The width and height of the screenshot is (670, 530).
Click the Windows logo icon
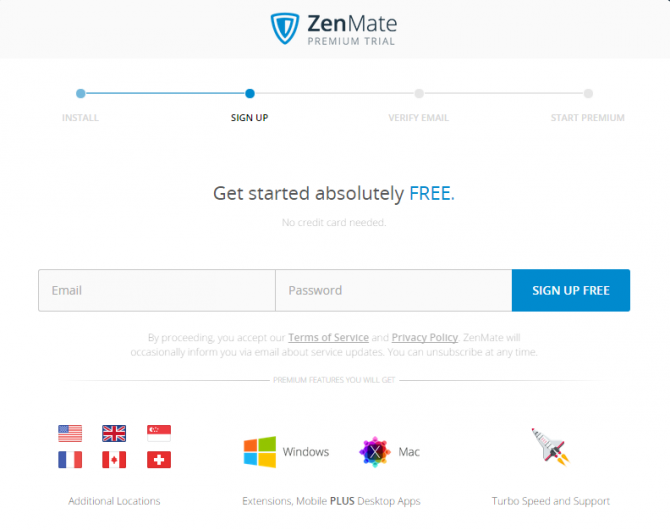pyautogui.click(x=260, y=452)
